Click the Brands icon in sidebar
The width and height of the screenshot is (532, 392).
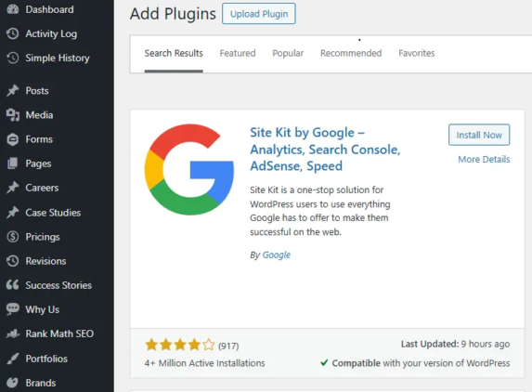(13, 383)
